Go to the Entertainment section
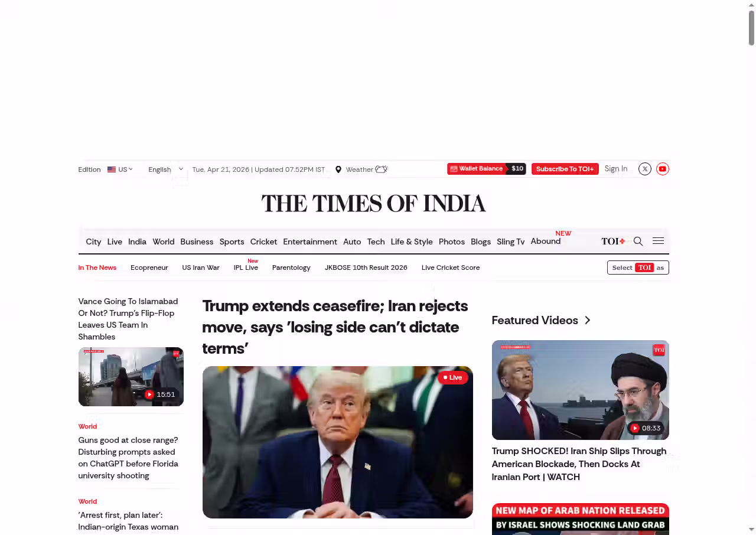Image resolution: width=756 pixels, height=535 pixels. point(310,242)
